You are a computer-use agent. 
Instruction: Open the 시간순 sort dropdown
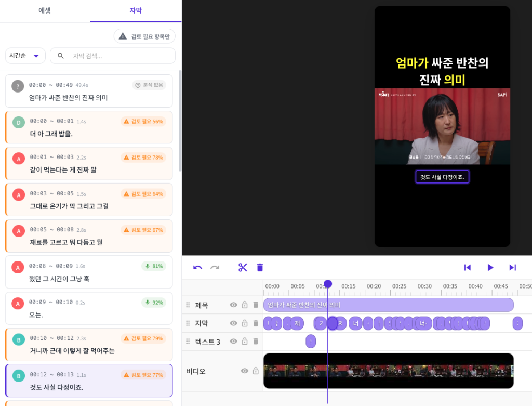tap(25, 56)
